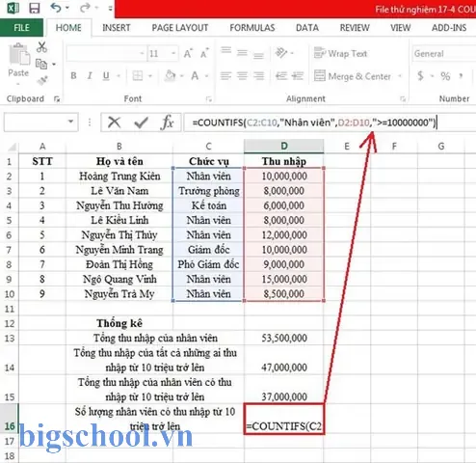Switch to the DATA tab
This screenshot has height=463, width=476.
307,28
